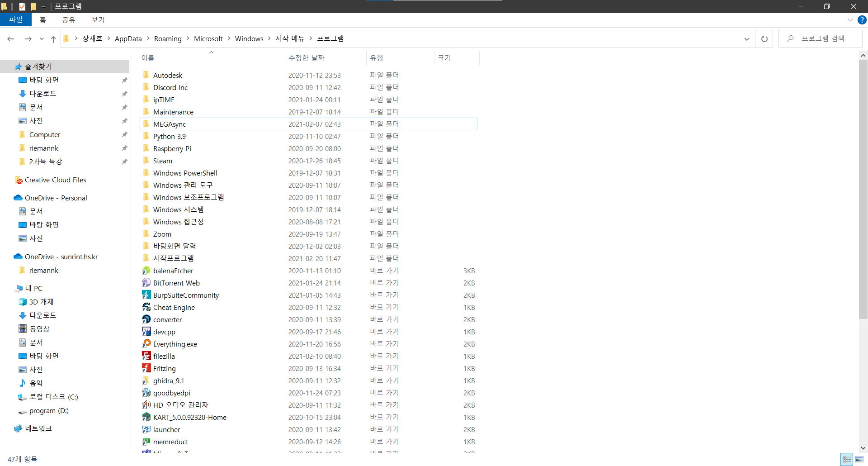The height and width of the screenshot is (466, 868).
Task: Select the Raspberry Pi folder
Action: [x=172, y=149]
